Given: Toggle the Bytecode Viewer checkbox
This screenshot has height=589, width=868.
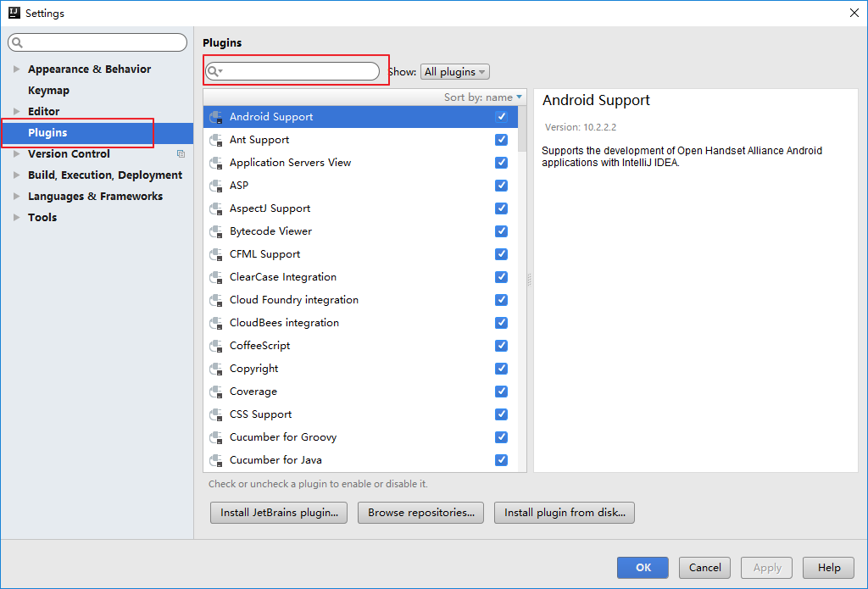Looking at the screenshot, I should [501, 231].
